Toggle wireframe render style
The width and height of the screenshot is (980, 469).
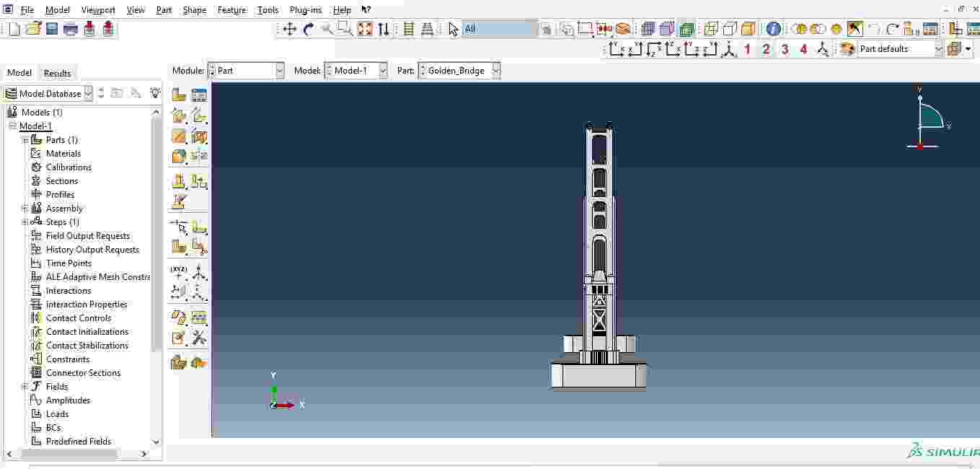[710, 29]
